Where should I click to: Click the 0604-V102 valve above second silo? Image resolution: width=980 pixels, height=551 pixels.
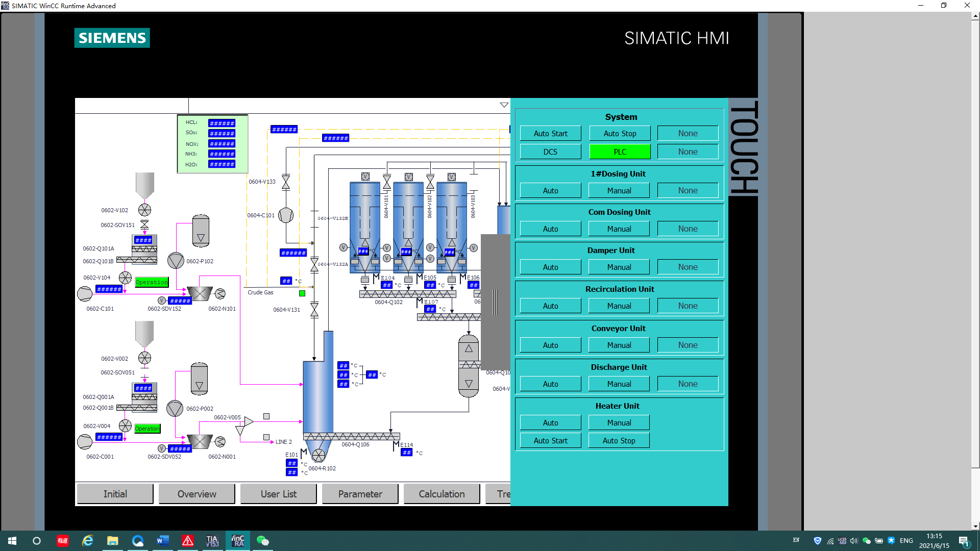430,182
